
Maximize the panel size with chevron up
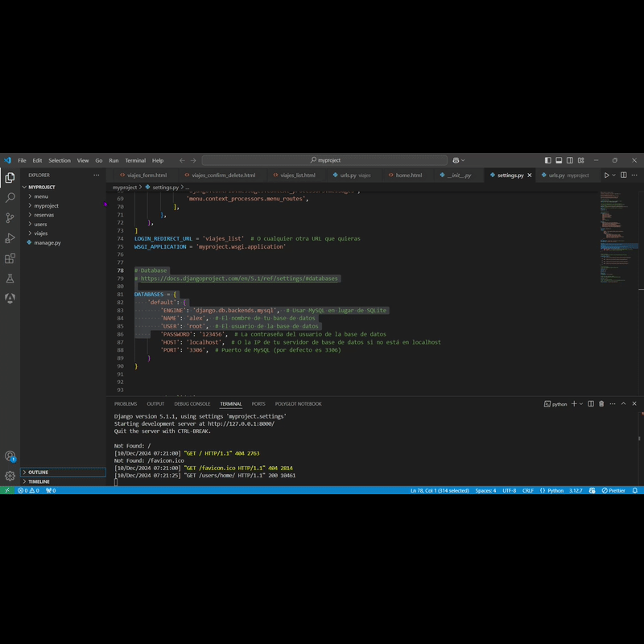pyautogui.click(x=623, y=404)
